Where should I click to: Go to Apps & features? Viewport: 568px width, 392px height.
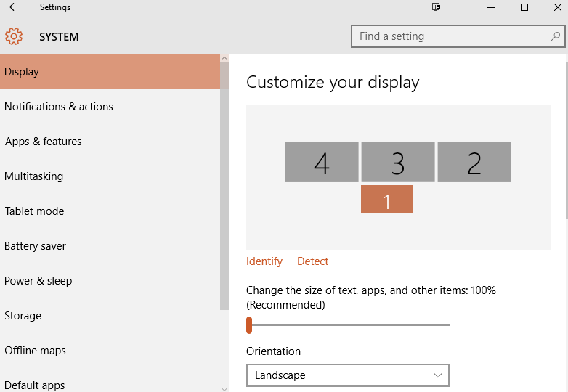(110, 141)
